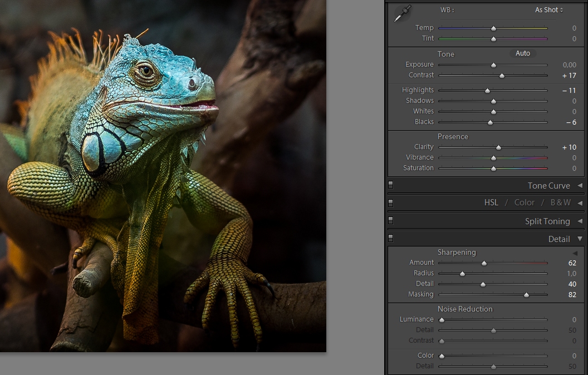Click the Sharpening section disclosure triangle
The width and height of the screenshot is (588, 375).
click(x=575, y=253)
